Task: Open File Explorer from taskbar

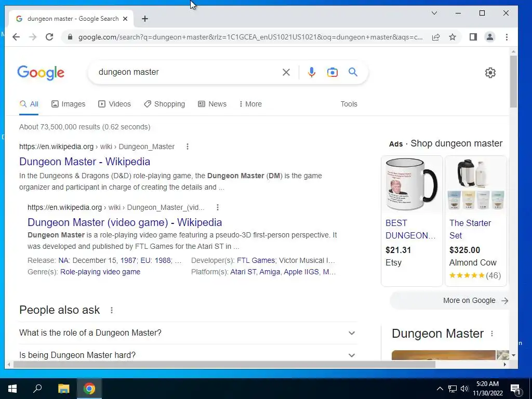Action: click(x=63, y=389)
